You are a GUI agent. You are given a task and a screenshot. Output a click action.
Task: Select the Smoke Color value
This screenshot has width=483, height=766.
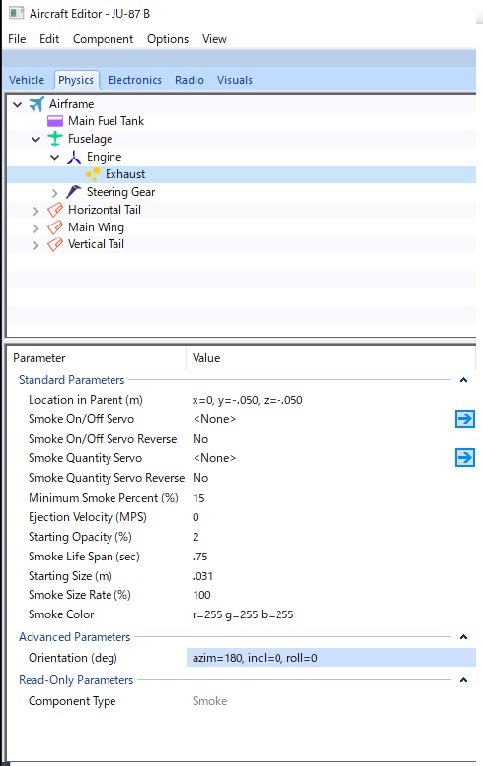[243, 615]
